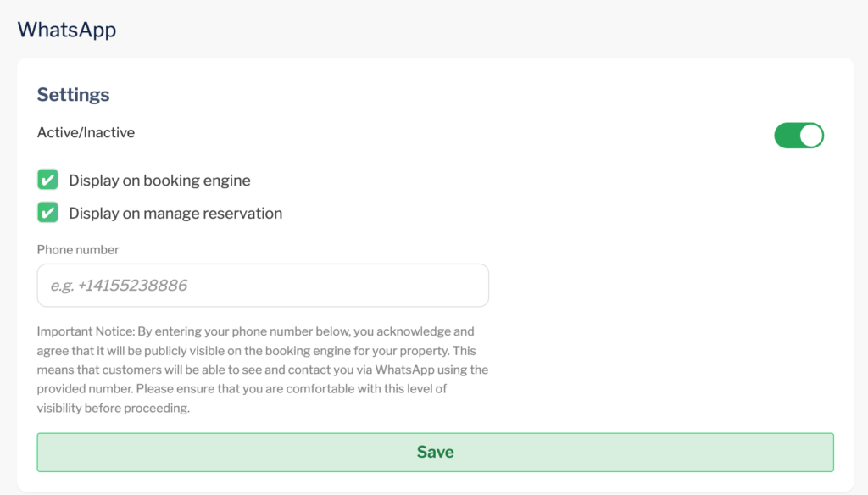Click the 'Display on booking engine' label text
This screenshot has height=495, width=868.
tap(159, 181)
